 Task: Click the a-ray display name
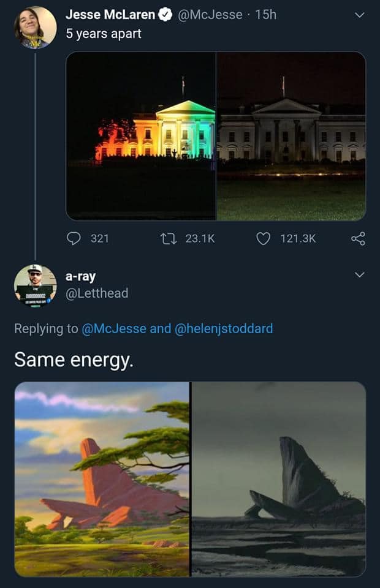81,276
